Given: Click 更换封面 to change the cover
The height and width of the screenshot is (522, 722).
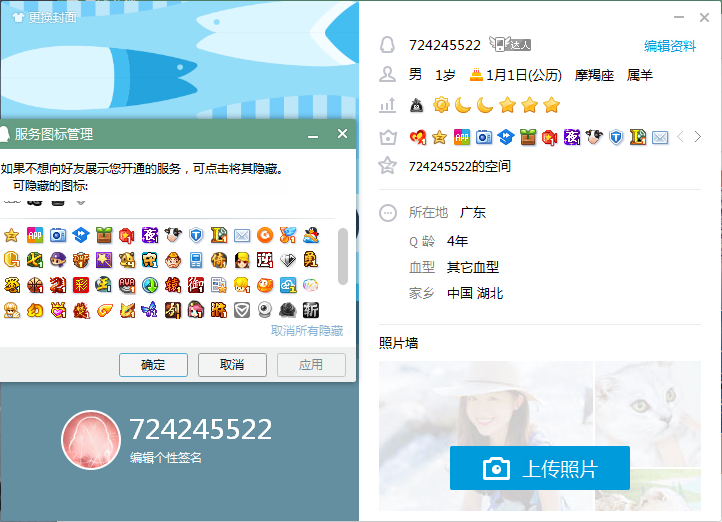Looking at the screenshot, I should tap(45, 17).
